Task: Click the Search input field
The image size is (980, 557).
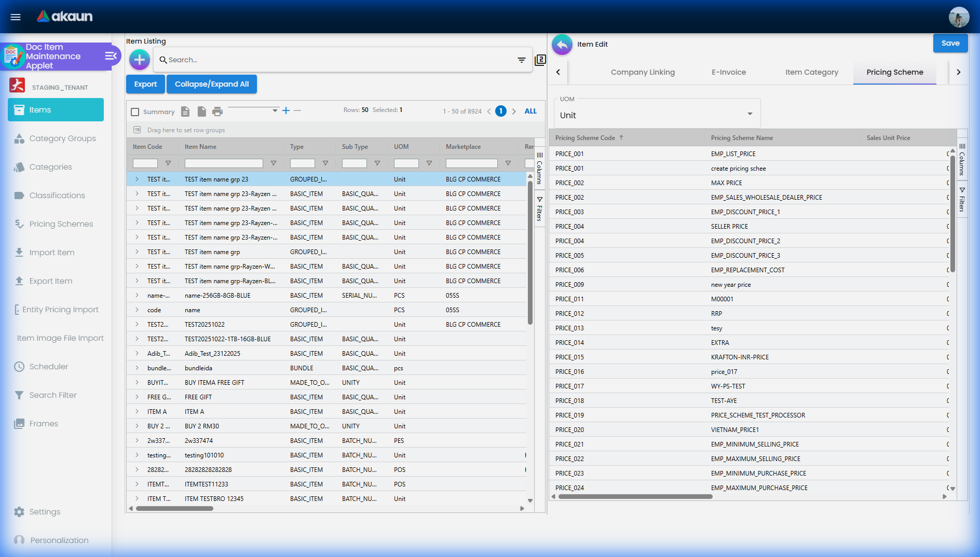Action: [337, 60]
